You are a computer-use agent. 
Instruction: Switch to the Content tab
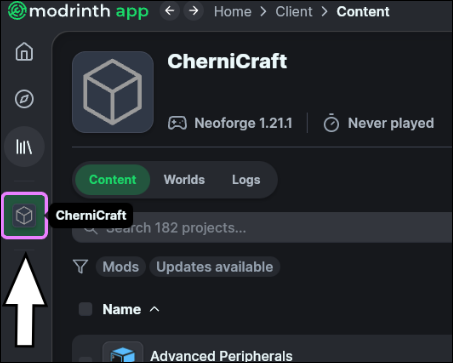pyautogui.click(x=113, y=180)
